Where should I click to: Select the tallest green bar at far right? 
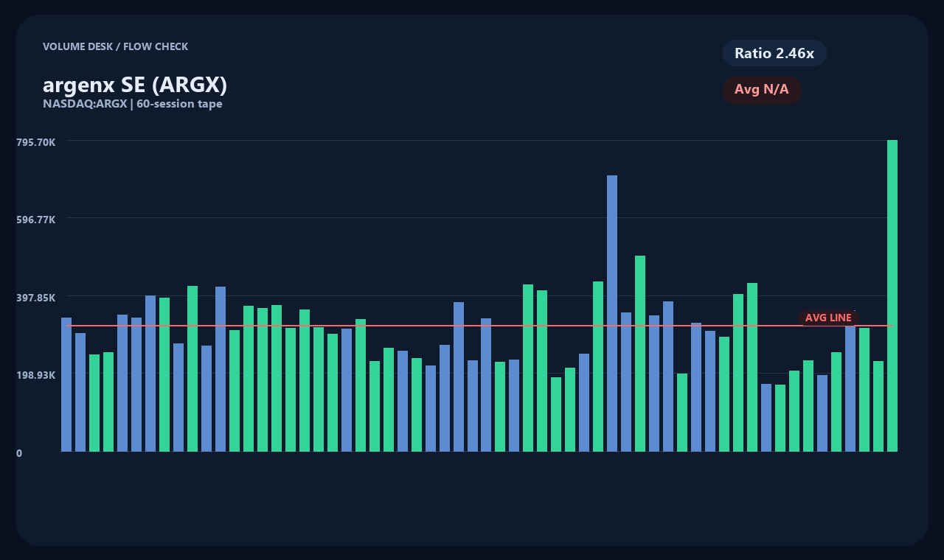[x=892, y=295]
